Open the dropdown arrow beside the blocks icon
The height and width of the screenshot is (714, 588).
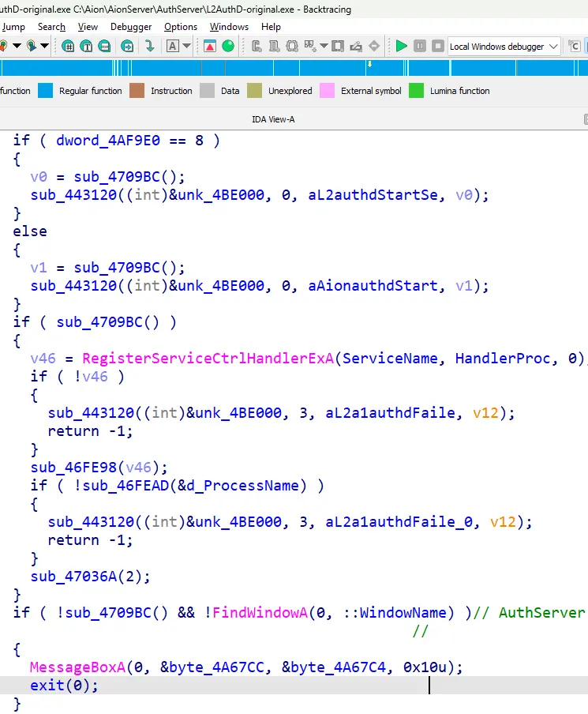tap(324, 46)
